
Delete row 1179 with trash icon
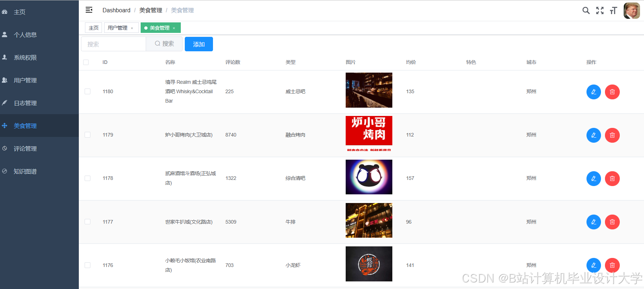coord(613,135)
